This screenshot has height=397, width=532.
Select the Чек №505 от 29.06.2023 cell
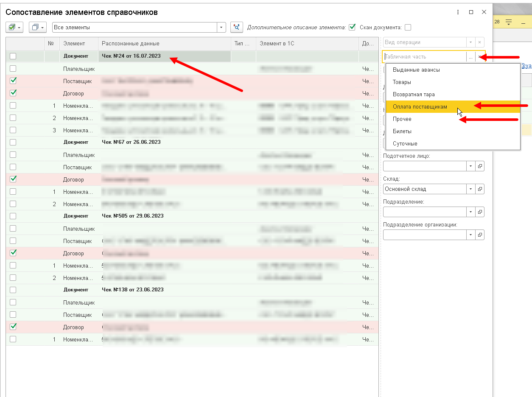pos(165,216)
